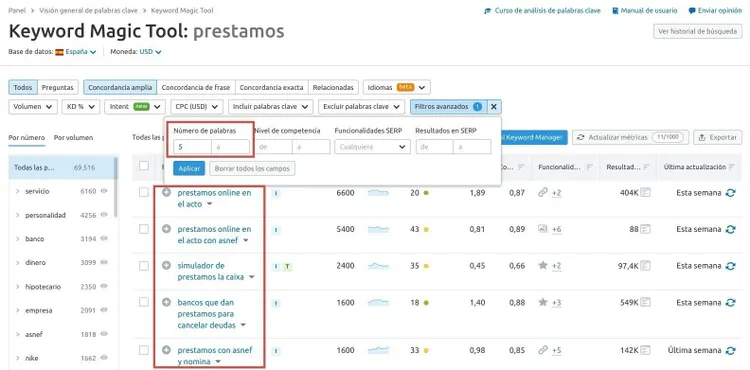Click link SERP feature icon in 142K row

coord(542,350)
